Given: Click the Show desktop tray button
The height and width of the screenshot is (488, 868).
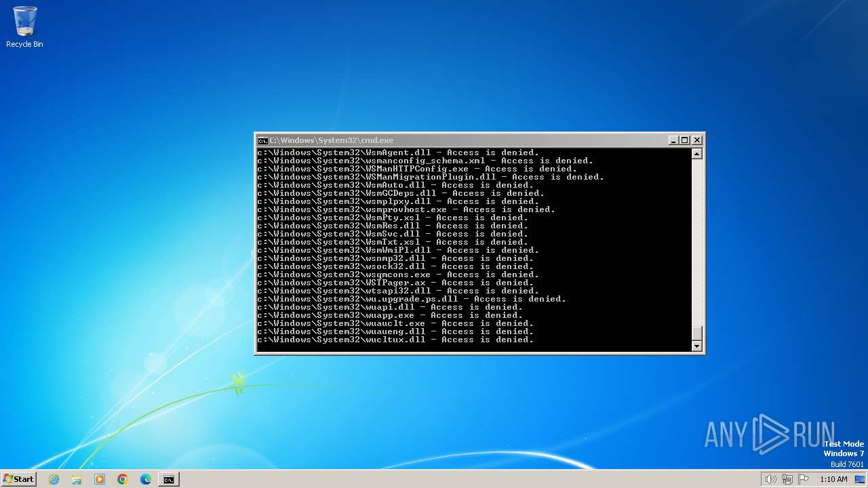Looking at the screenshot, I should [x=860, y=479].
